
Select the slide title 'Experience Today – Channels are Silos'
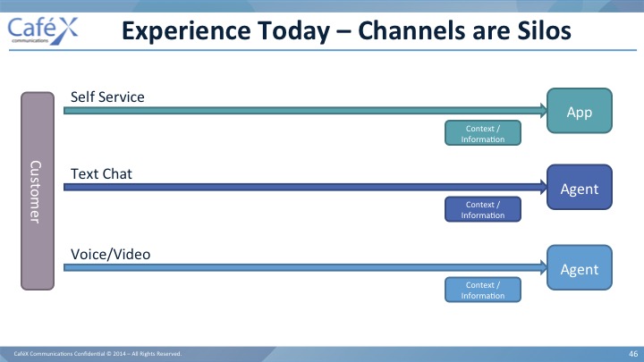346,30
